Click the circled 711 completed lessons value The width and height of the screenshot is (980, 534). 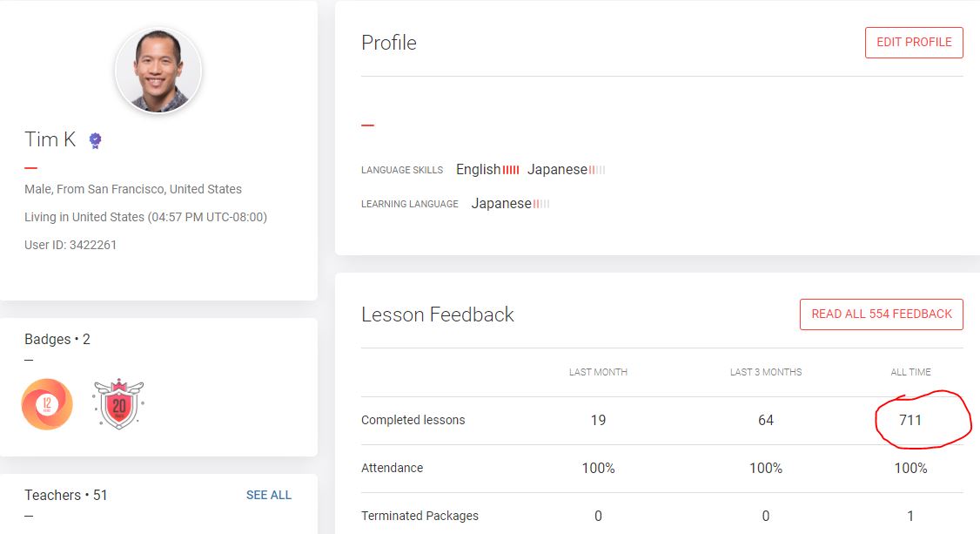tap(910, 419)
